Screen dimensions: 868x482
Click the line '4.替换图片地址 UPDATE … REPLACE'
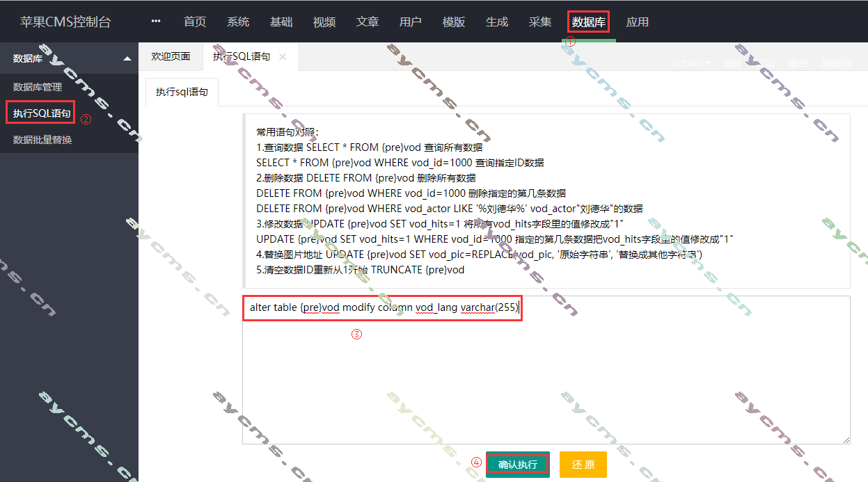(x=479, y=255)
